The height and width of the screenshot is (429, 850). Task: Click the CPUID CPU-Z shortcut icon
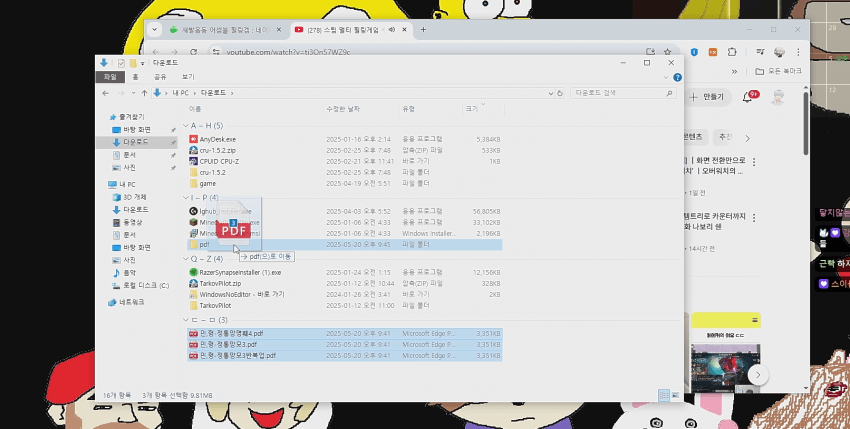coord(194,161)
